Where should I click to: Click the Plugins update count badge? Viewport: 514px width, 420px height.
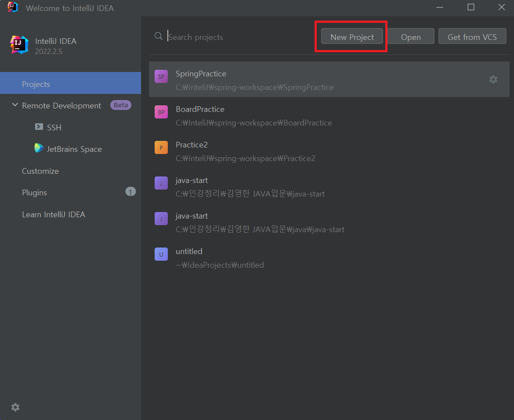click(x=130, y=192)
